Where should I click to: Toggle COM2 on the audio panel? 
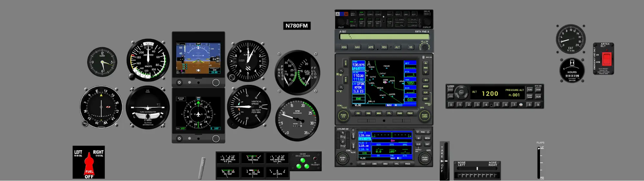click(370, 14)
